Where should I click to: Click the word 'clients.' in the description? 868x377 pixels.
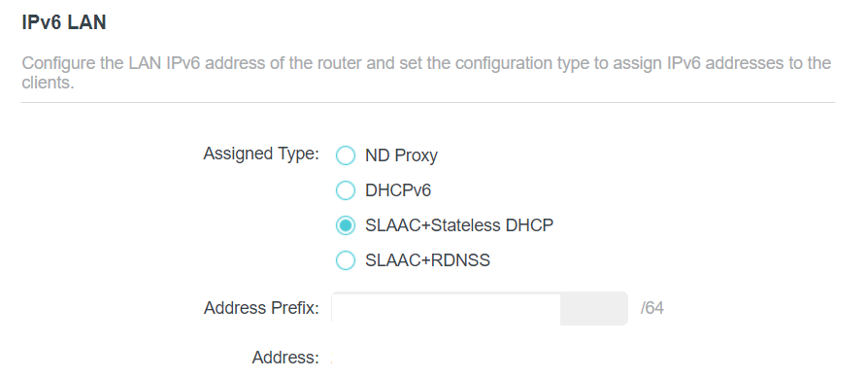point(48,83)
